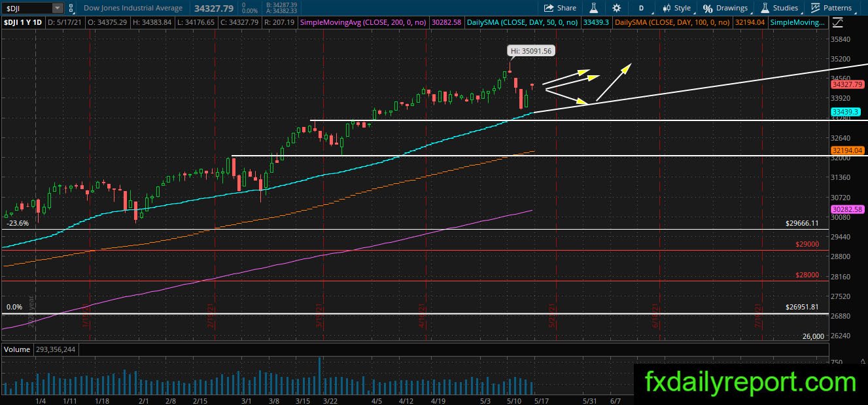Click the symbol options icon beside the dropdown
The image size is (868, 405).
click(x=72, y=8)
